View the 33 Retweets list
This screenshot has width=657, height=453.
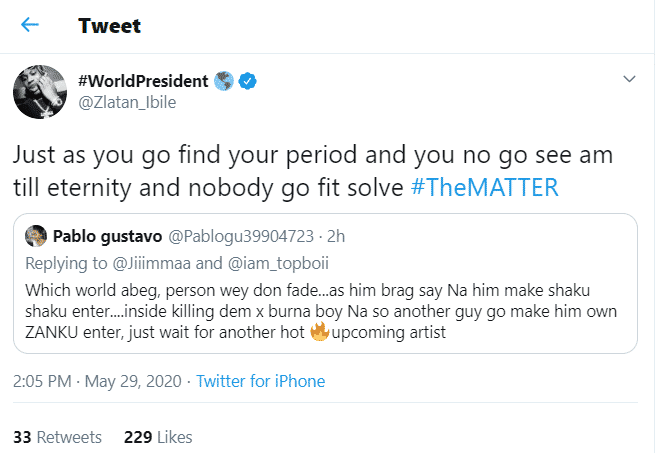(57, 437)
